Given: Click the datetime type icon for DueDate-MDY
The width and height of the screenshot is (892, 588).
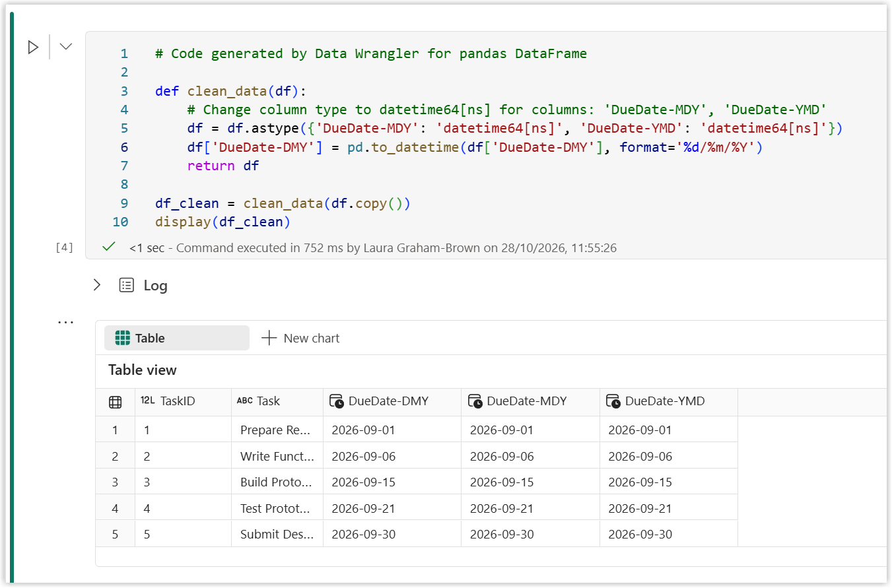Looking at the screenshot, I should (x=475, y=401).
